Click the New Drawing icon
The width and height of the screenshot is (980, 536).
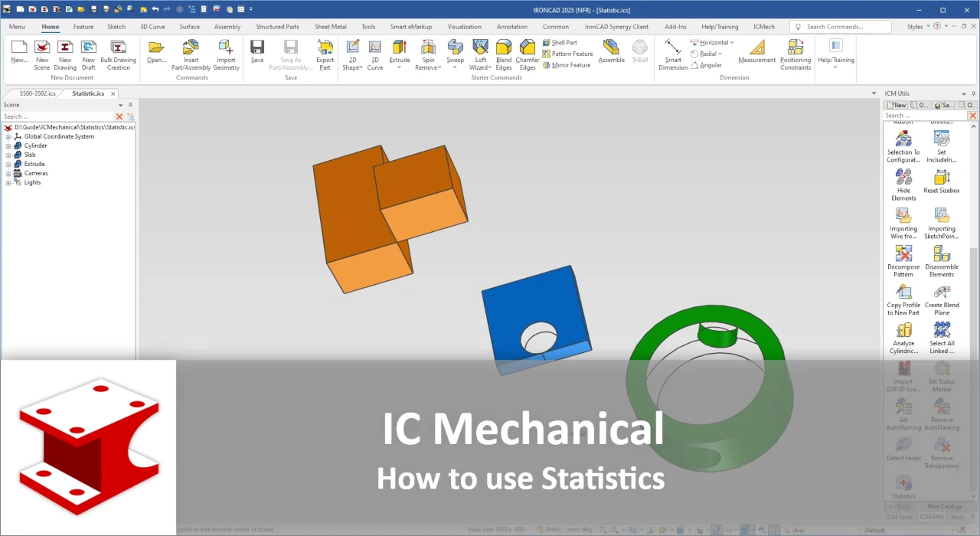click(x=65, y=47)
